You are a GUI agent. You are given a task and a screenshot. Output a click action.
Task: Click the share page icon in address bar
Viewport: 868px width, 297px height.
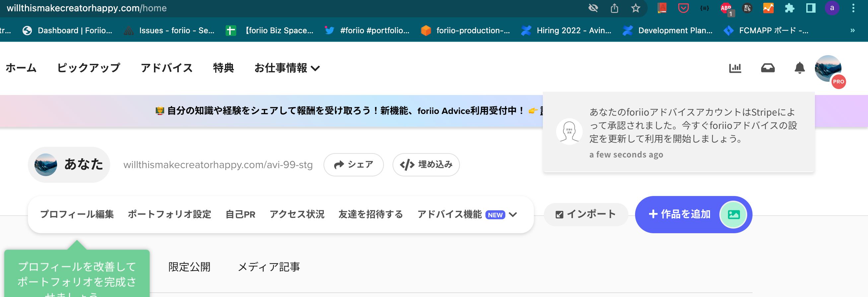coord(614,8)
